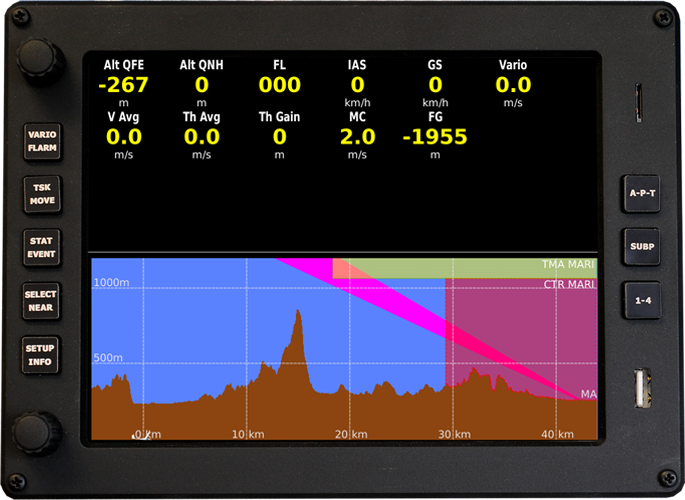Click the magenta glide path wedge

[406, 312]
